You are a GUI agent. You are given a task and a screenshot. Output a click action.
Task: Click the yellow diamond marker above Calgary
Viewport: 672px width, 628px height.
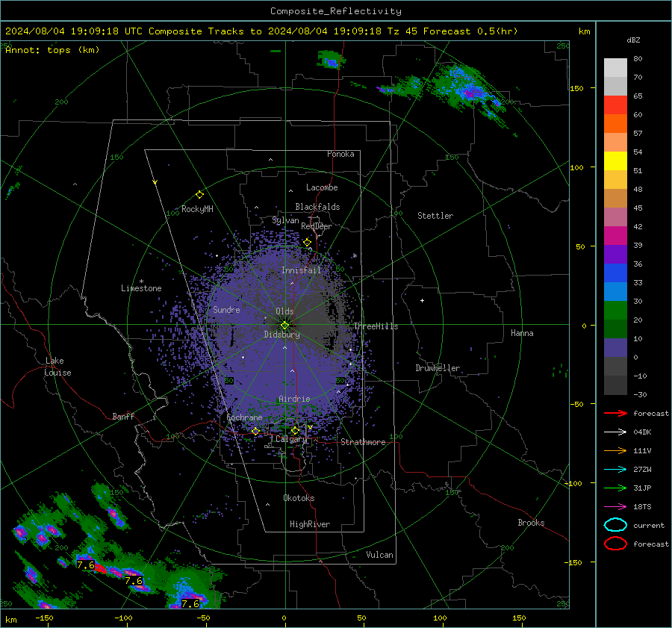click(x=295, y=430)
